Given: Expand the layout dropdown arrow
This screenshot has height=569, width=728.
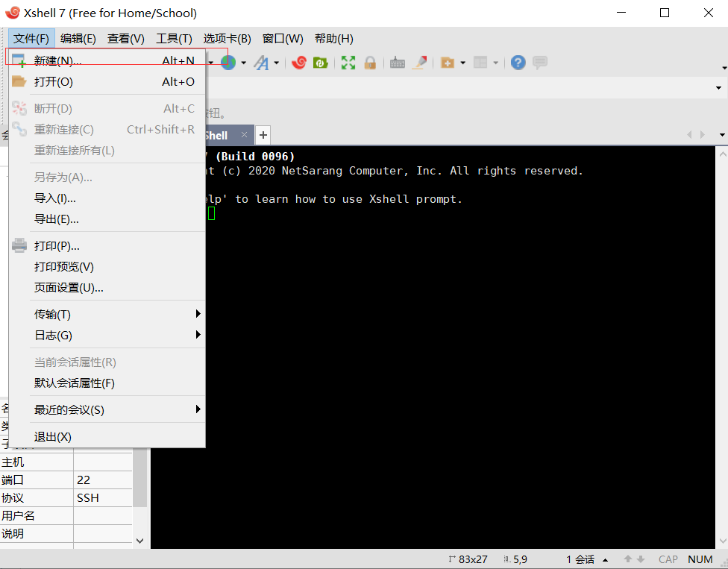Looking at the screenshot, I should pos(495,63).
